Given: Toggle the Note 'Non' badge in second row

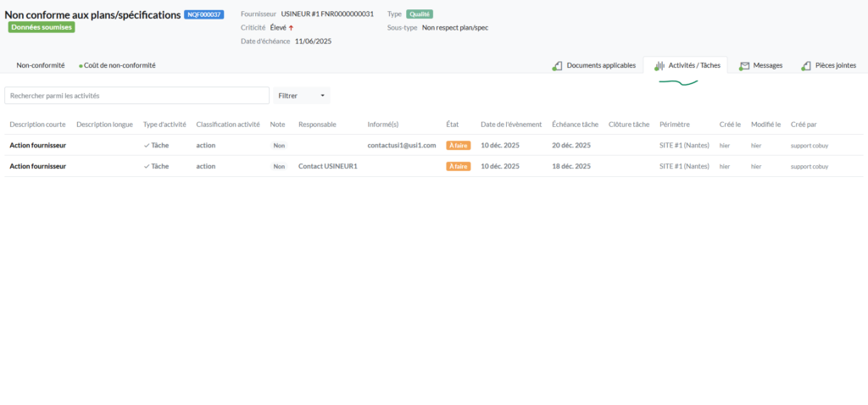Looking at the screenshot, I should 279,167.
